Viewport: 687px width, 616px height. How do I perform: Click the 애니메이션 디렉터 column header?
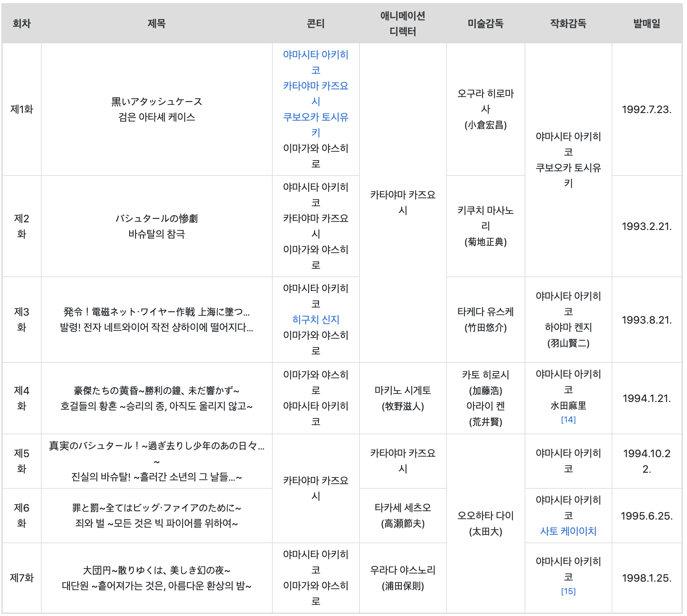[x=402, y=24]
